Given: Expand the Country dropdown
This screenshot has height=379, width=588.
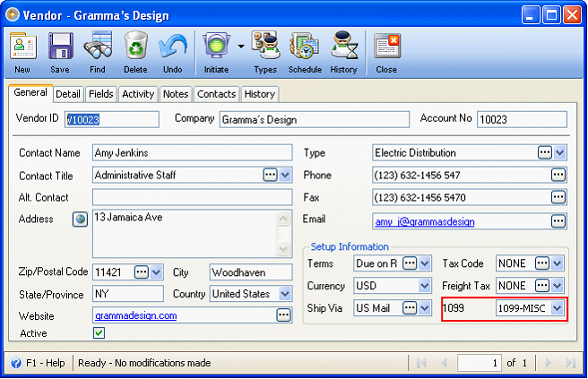Looking at the screenshot, I should [285, 294].
